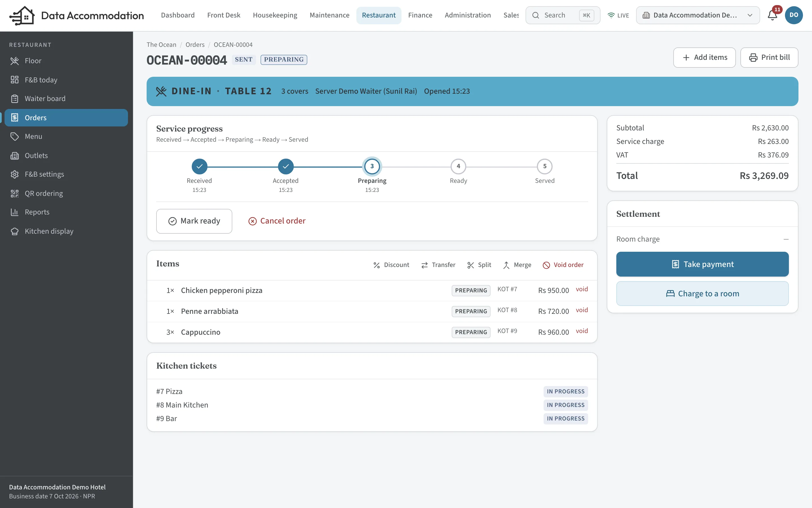Print the bill

[x=769, y=58]
